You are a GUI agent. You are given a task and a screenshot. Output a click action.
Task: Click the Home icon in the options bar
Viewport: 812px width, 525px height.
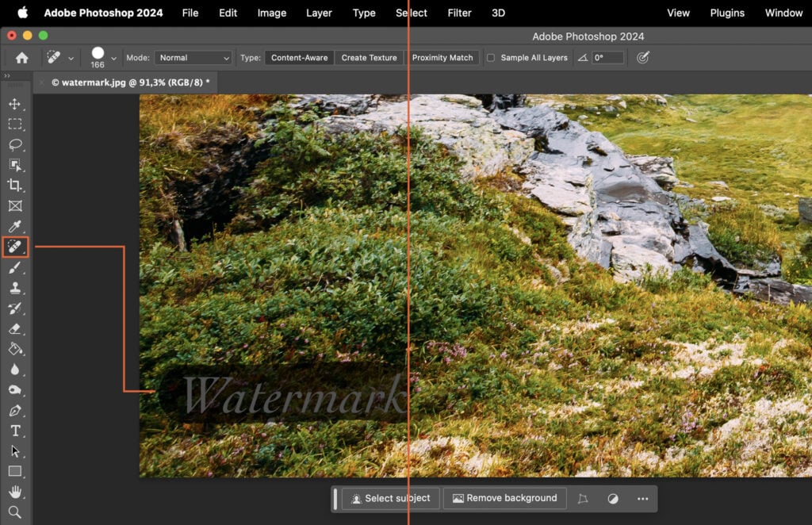point(21,57)
